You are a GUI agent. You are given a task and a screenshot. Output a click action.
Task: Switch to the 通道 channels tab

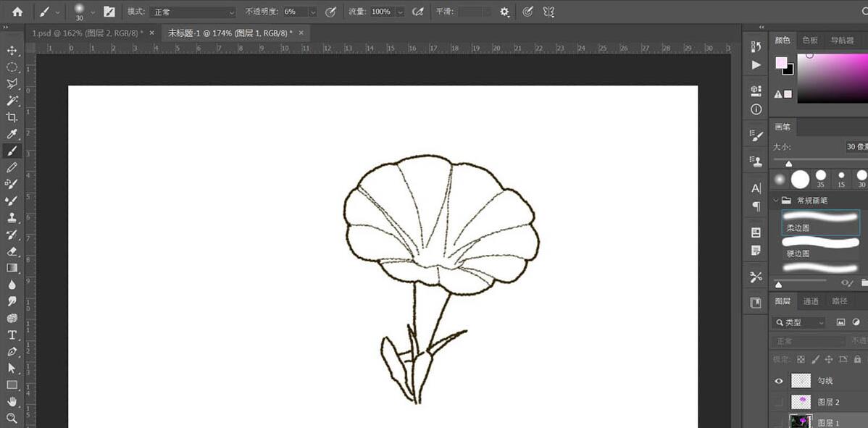click(810, 301)
